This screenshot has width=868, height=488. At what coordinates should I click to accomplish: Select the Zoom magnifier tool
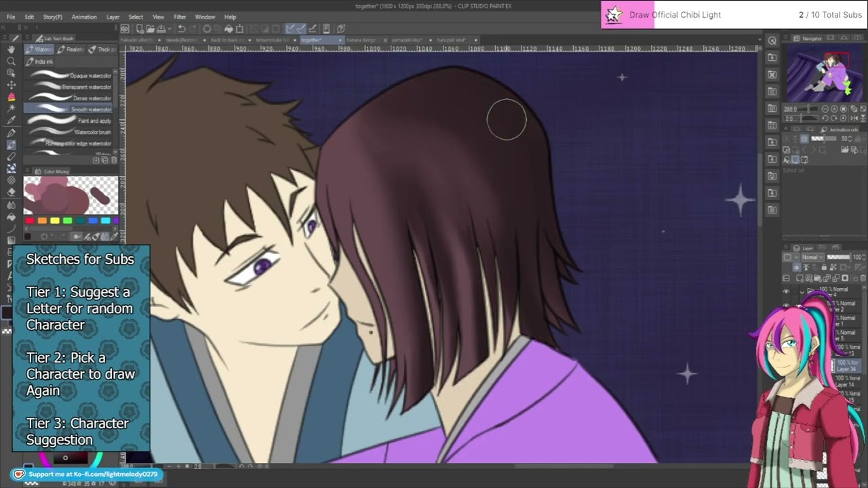pos(11,61)
